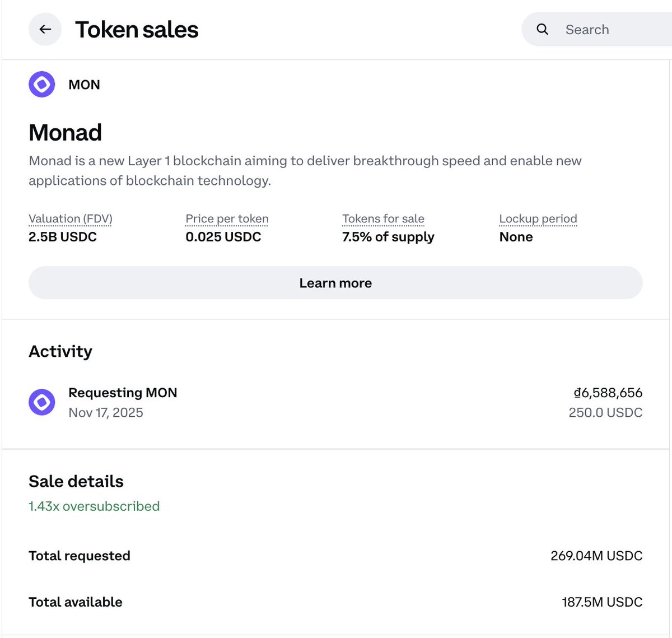Screen dimensions: 672x638
Task: Click the Valuation (FDV) label tooltip
Action: pos(71,219)
